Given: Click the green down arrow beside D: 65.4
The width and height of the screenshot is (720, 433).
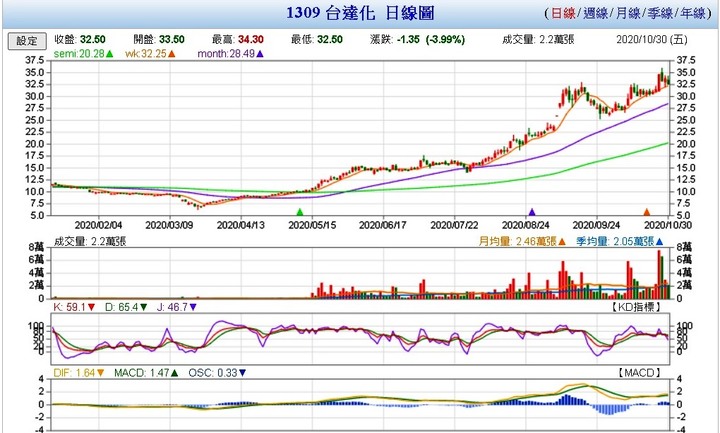Looking at the screenshot, I should [144, 307].
